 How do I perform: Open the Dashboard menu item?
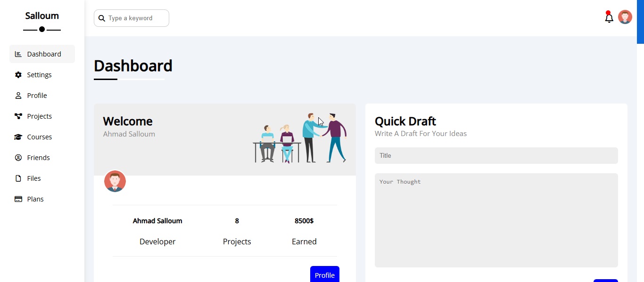tap(42, 54)
